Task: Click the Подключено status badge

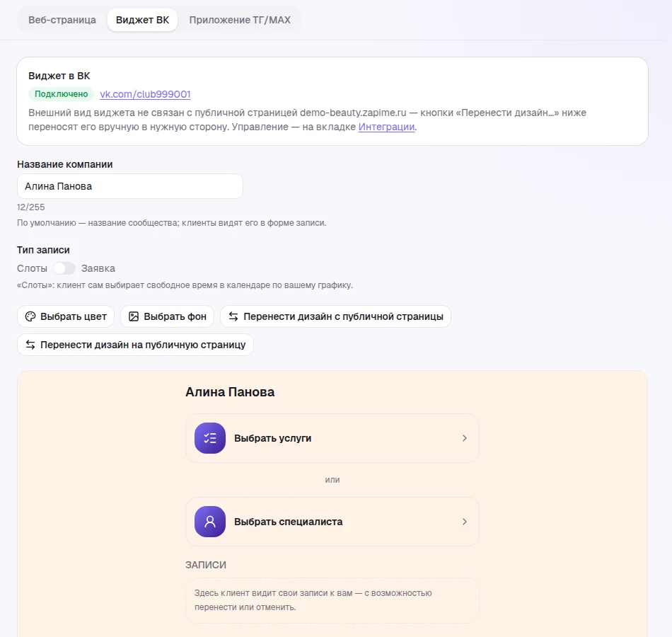Action: (62, 94)
